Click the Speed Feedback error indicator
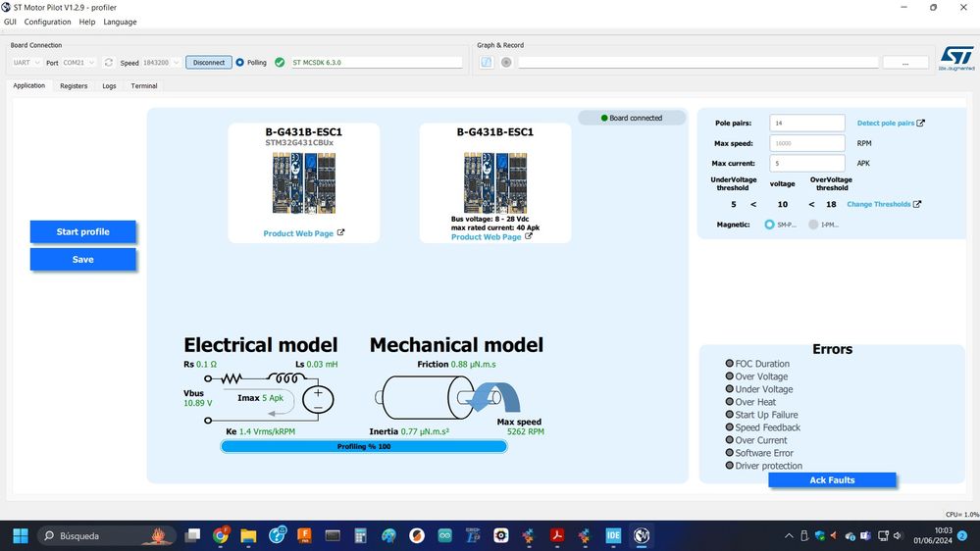The image size is (980, 551). pyautogui.click(x=730, y=427)
